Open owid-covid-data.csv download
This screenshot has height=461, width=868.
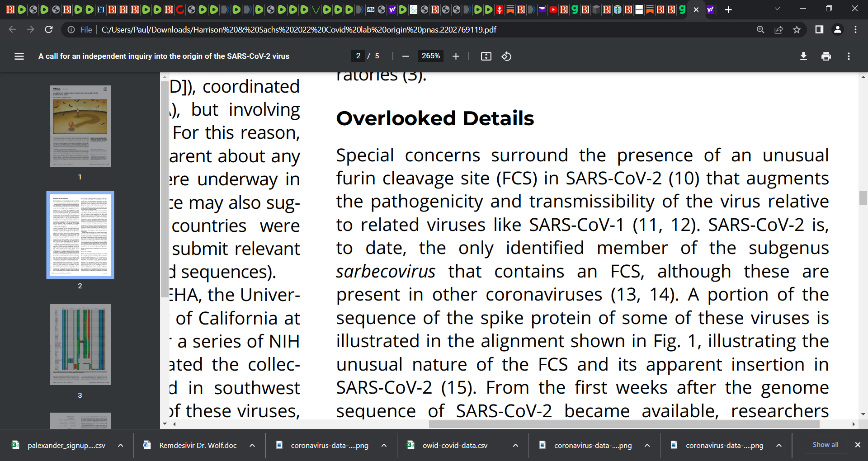[x=454, y=445]
